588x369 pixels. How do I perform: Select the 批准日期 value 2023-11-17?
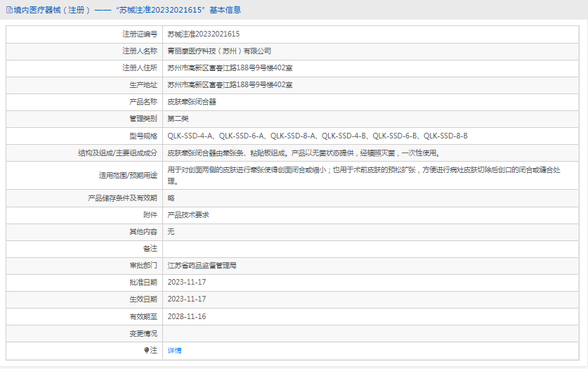(187, 283)
